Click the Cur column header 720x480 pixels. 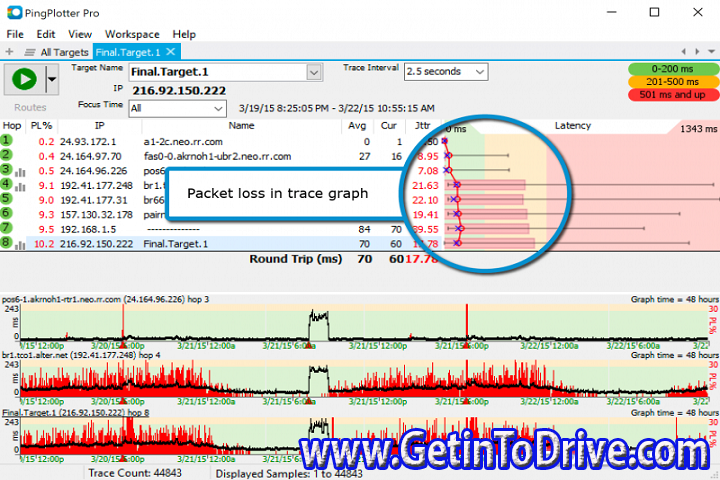tap(388, 126)
